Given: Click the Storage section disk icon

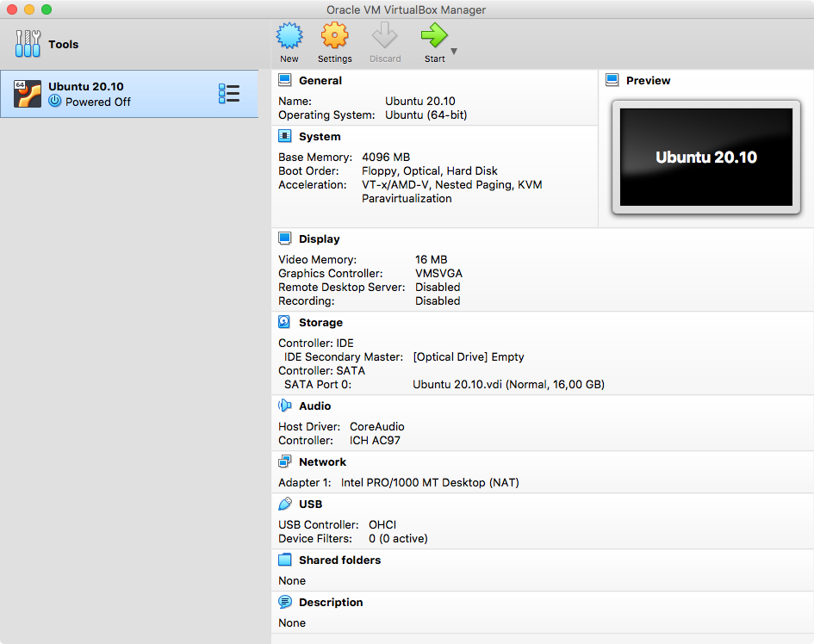Looking at the screenshot, I should point(285,322).
